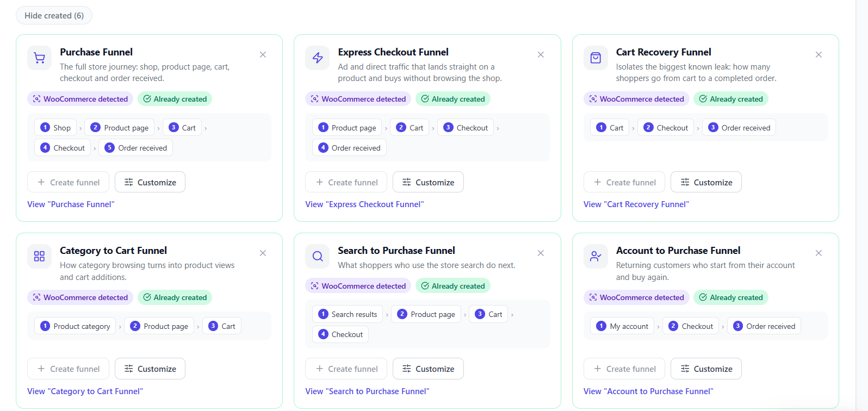
Task: Click the Account to Purchase user icon
Action: 596,257
